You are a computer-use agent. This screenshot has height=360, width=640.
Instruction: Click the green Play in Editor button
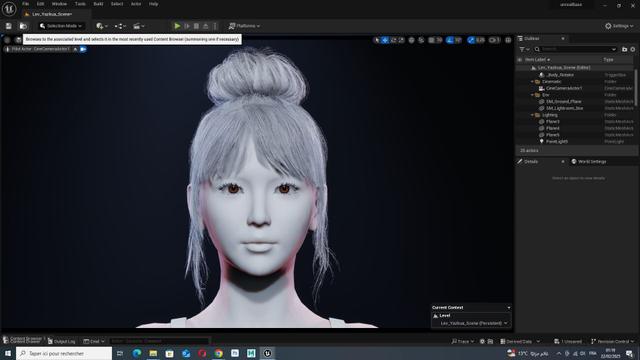tap(177, 26)
